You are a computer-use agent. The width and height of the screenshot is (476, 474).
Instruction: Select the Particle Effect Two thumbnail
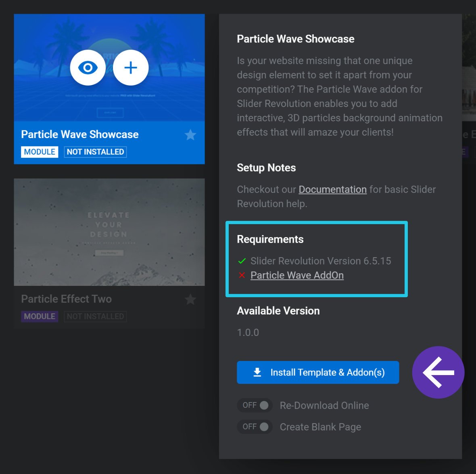point(109,232)
